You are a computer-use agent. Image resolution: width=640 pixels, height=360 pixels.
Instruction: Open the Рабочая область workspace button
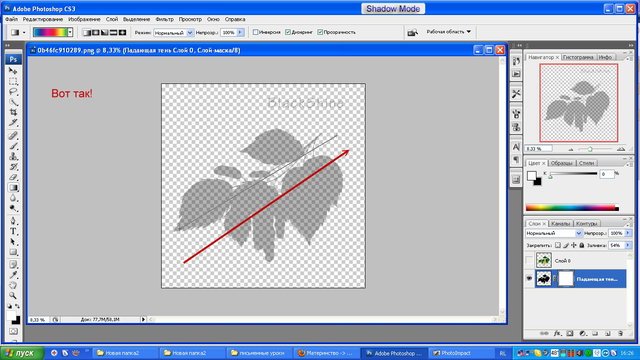449,32
